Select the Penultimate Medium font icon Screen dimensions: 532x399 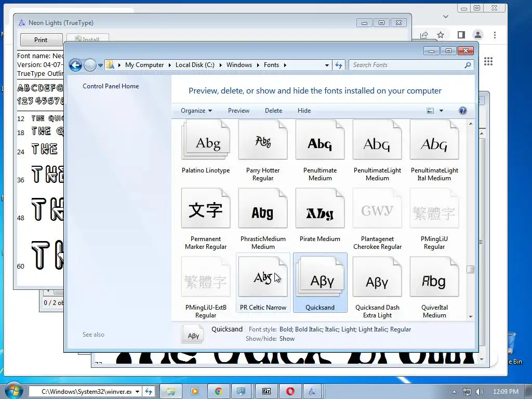(x=320, y=140)
